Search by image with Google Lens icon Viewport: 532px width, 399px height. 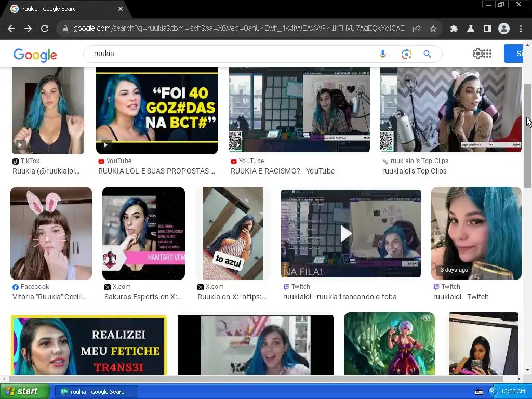[406, 54]
